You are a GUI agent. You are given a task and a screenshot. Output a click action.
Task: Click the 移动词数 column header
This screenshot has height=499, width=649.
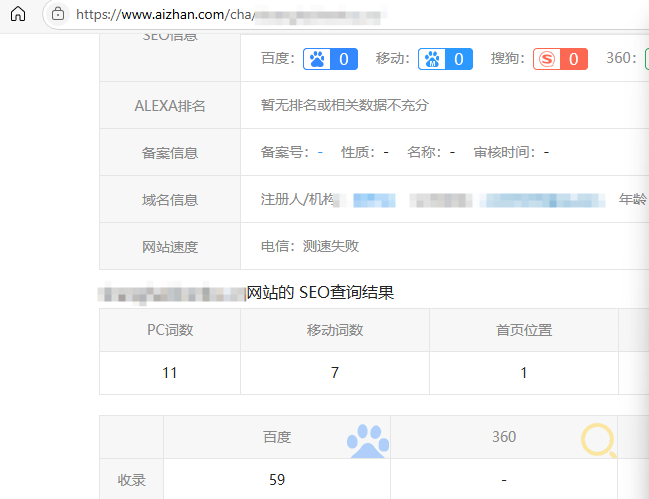335,330
